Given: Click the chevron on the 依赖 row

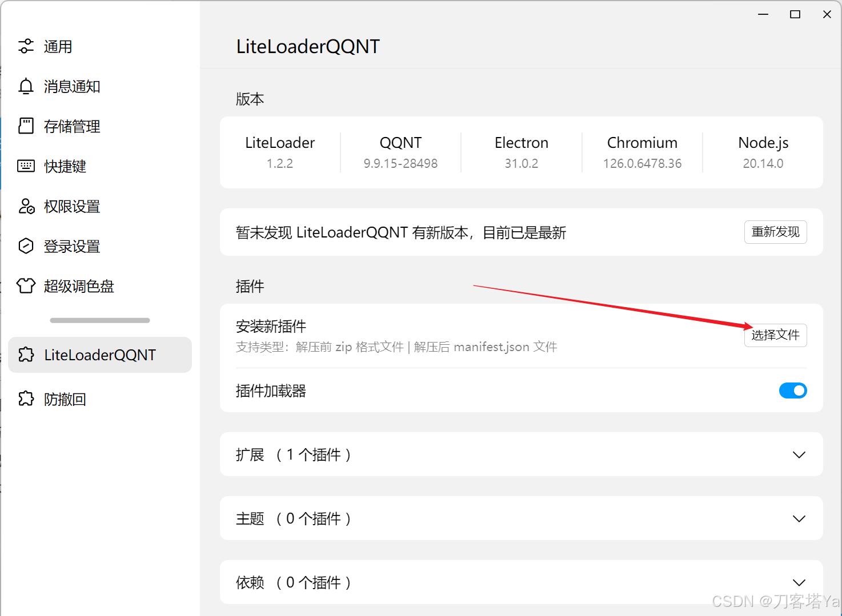Looking at the screenshot, I should tap(799, 583).
